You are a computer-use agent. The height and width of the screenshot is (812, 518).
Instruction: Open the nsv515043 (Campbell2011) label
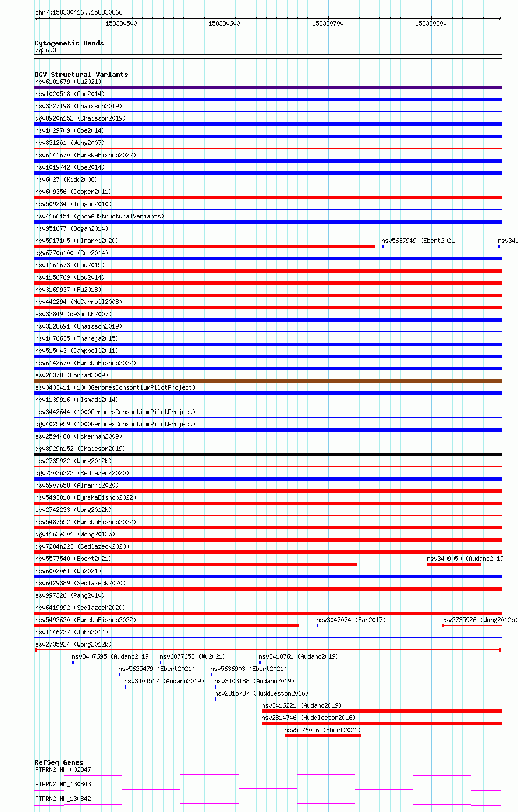[x=77, y=351]
